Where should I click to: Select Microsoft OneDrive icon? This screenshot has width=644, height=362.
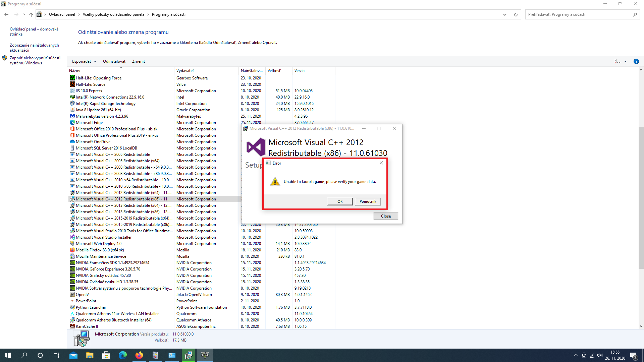[x=72, y=142]
